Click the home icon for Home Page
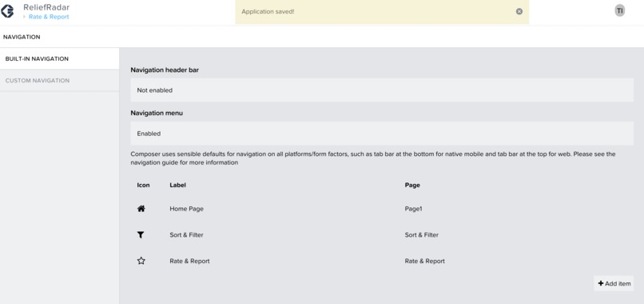The width and height of the screenshot is (644, 304). click(x=141, y=209)
